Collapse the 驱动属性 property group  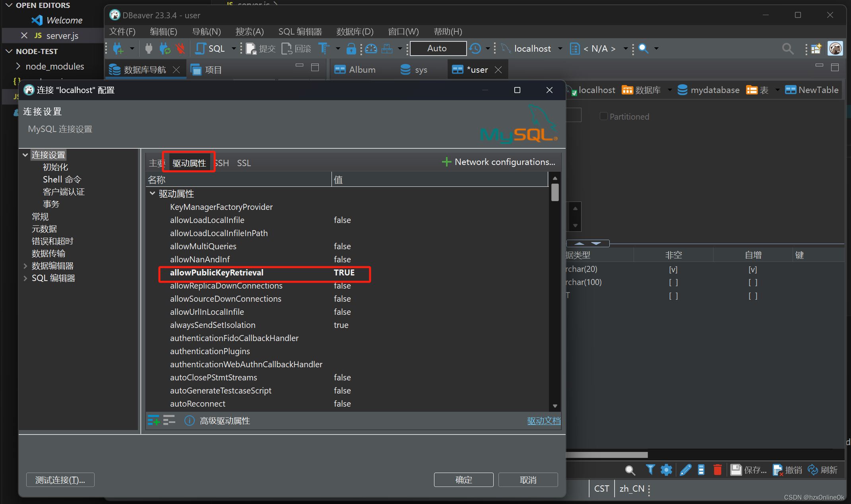click(152, 193)
